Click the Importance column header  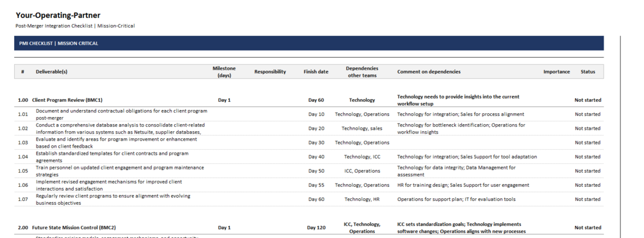[556, 72]
